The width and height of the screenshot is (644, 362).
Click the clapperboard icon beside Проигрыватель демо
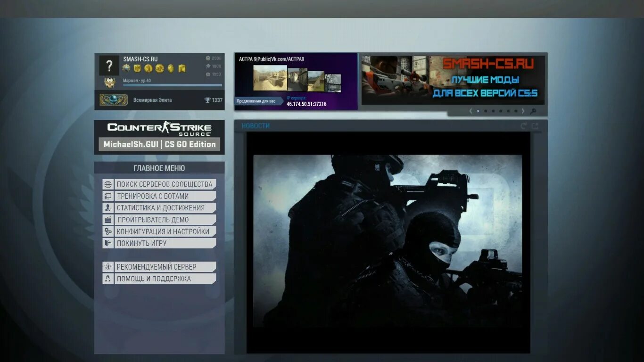point(108,220)
